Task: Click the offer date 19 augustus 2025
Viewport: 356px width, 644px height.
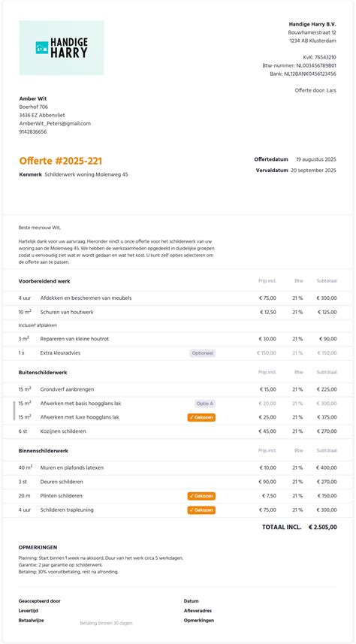Action: click(x=316, y=159)
